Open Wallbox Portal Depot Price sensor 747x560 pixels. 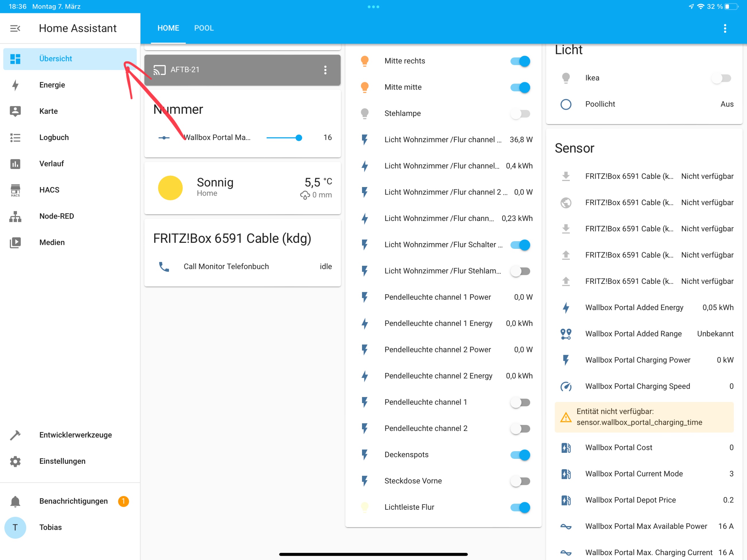click(644, 500)
